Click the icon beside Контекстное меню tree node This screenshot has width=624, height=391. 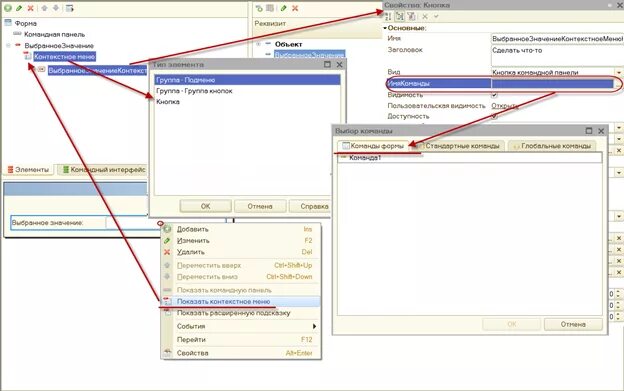coord(27,56)
